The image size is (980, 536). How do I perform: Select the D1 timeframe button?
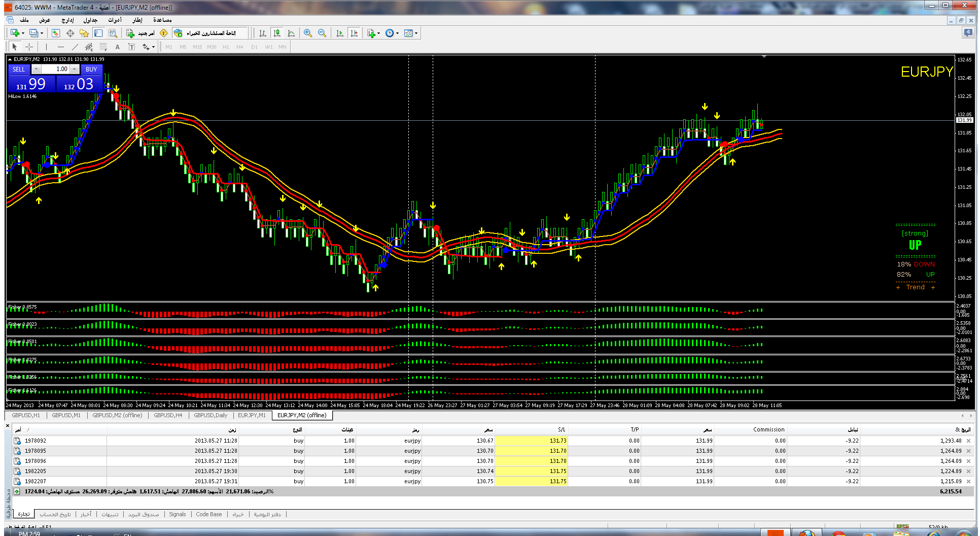click(x=254, y=47)
